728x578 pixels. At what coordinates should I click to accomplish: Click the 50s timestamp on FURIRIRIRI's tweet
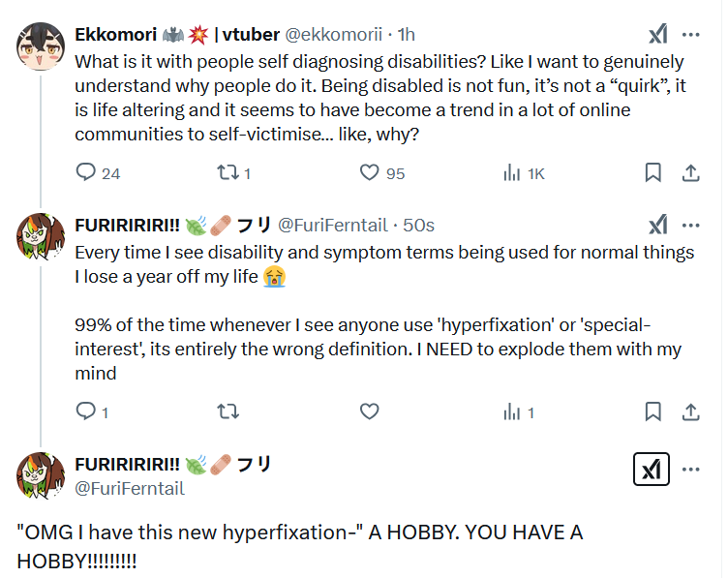coord(418,226)
